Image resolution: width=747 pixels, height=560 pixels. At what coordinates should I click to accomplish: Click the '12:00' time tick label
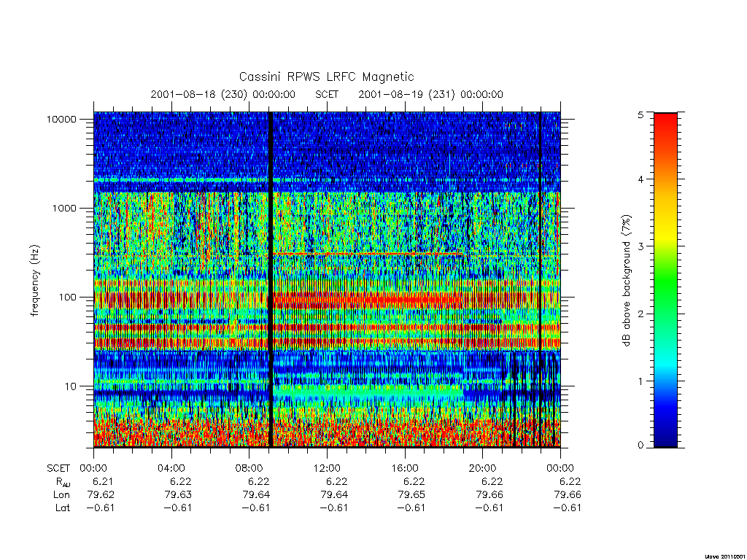pos(327,468)
